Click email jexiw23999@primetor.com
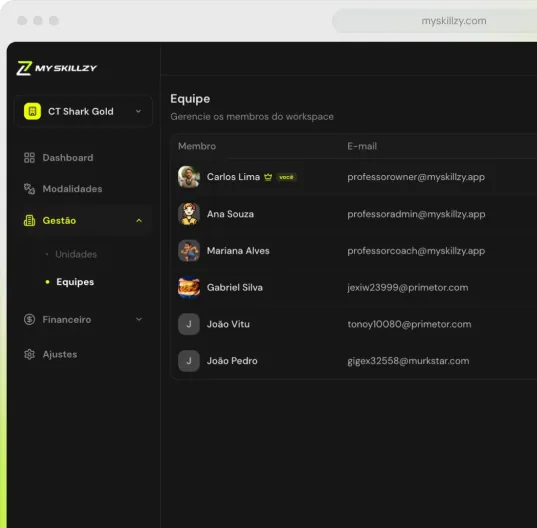The image size is (537, 528). click(x=408, y=288)
